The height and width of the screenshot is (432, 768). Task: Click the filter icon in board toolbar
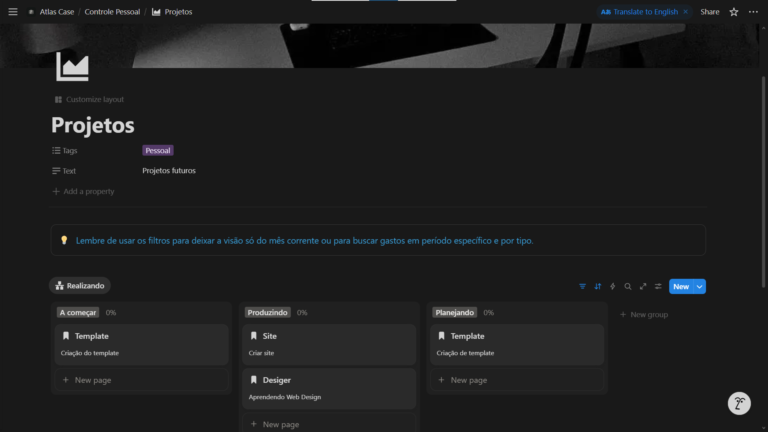[x=583, y=286]
